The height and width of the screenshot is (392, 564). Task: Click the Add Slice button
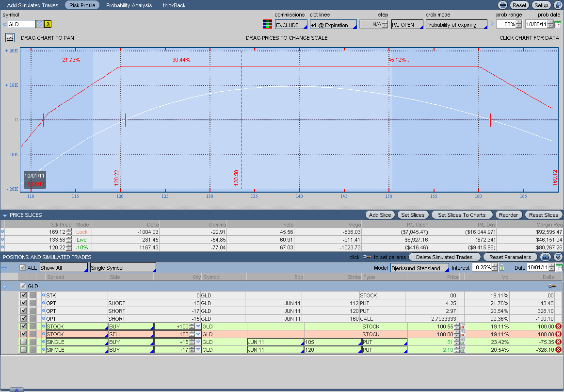(x=380, y=215)
